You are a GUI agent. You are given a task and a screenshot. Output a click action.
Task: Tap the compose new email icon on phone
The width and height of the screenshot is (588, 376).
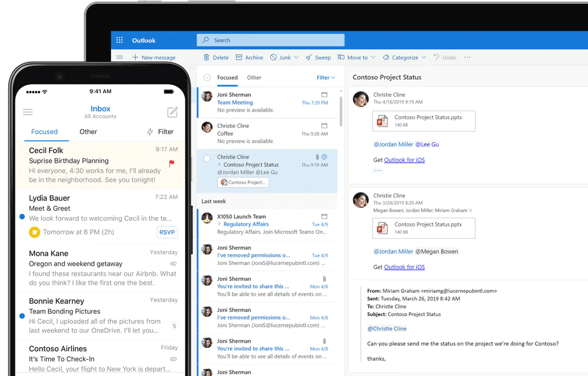172,112
